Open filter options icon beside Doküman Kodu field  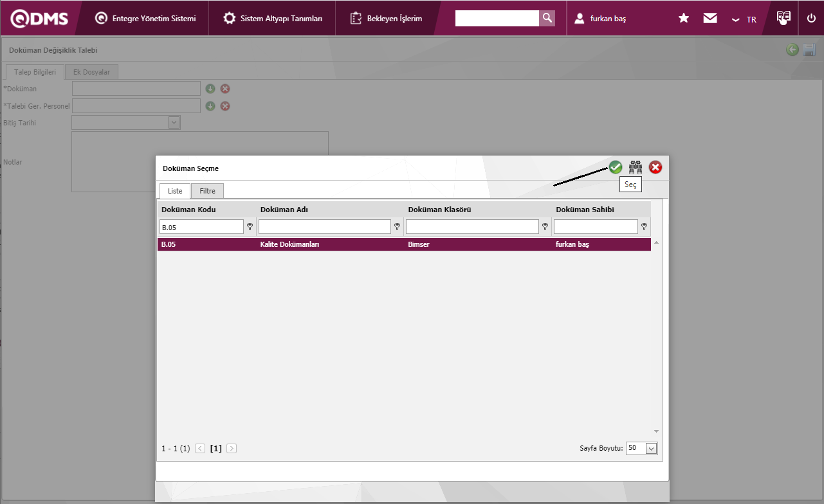(250, 226)
